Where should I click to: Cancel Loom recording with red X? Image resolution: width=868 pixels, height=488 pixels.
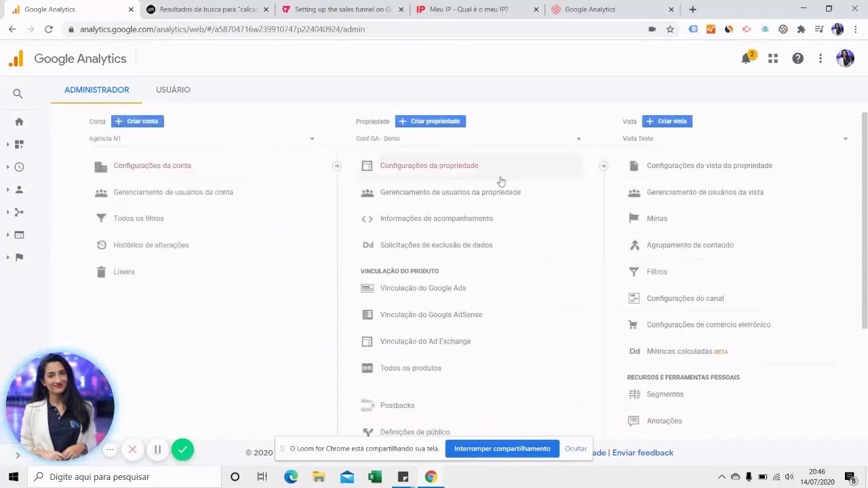coord(132,449)
